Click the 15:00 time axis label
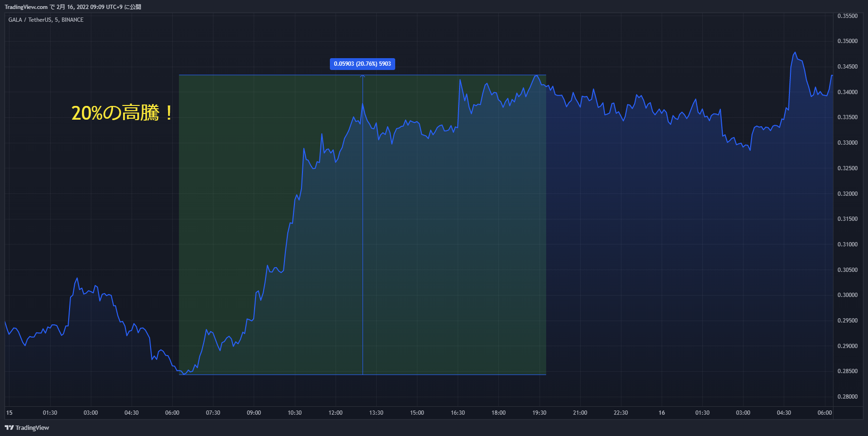Image resolution: width=868 pixels, height=436 pixels. [x=417, y=413]
